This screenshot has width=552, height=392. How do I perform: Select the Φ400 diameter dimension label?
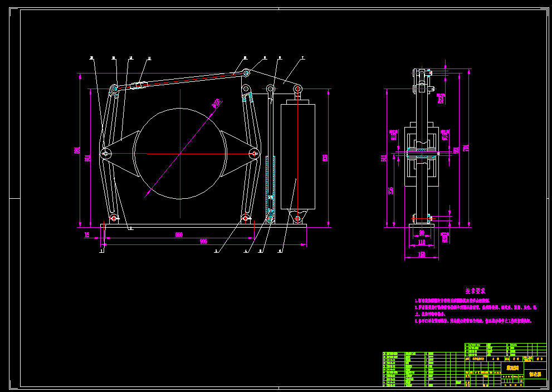(x=216, y=103)
